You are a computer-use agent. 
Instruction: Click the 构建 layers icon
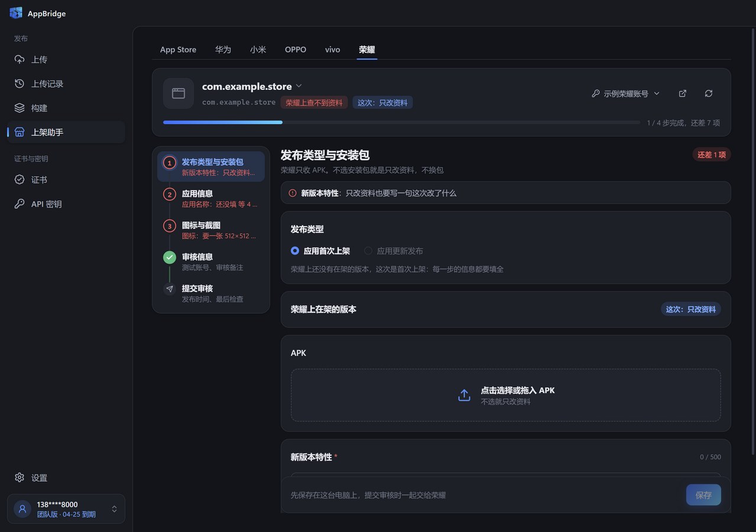[x=20, y=108]
